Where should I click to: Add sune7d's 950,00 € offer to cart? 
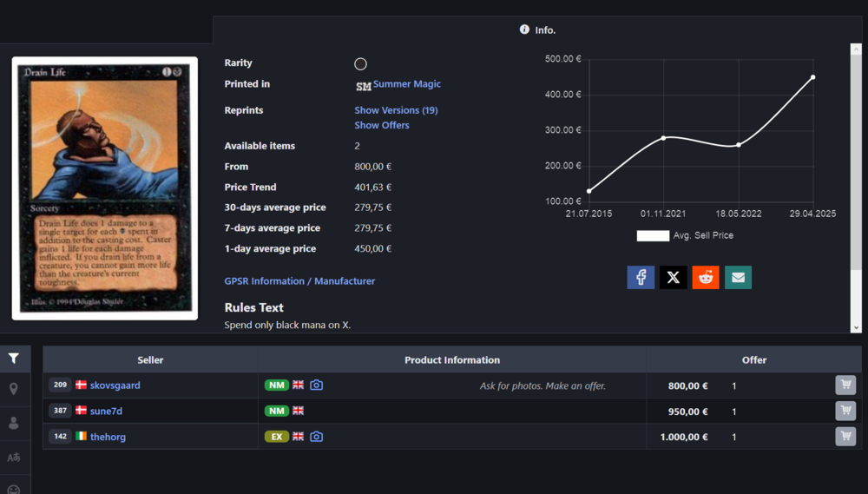[x=845, y=411]
